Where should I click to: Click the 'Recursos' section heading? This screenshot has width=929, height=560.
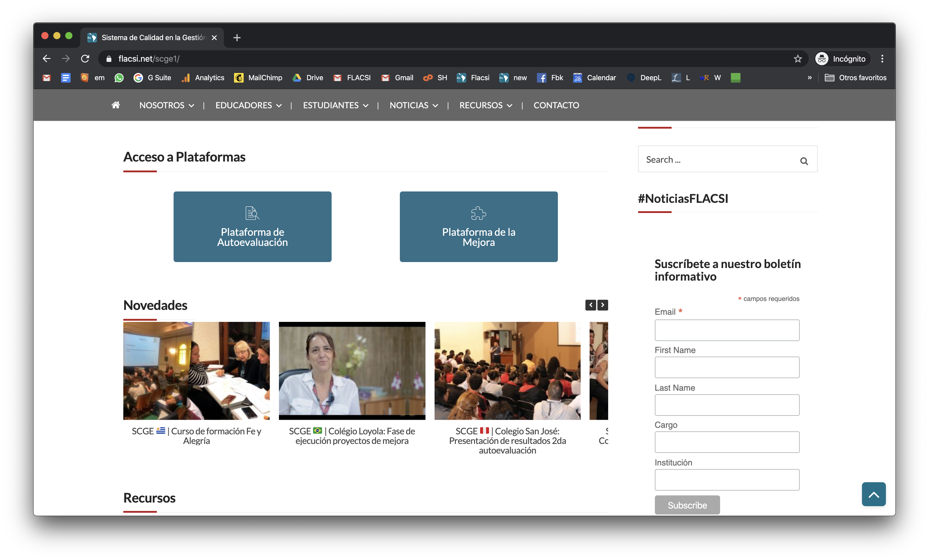pos(149,498)
